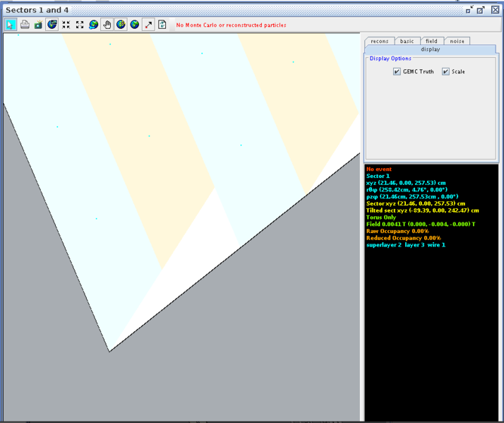The height and width of the screenshot is (423, 504).
Task: Switch to the recons tab
Action: tap(379, 41)
